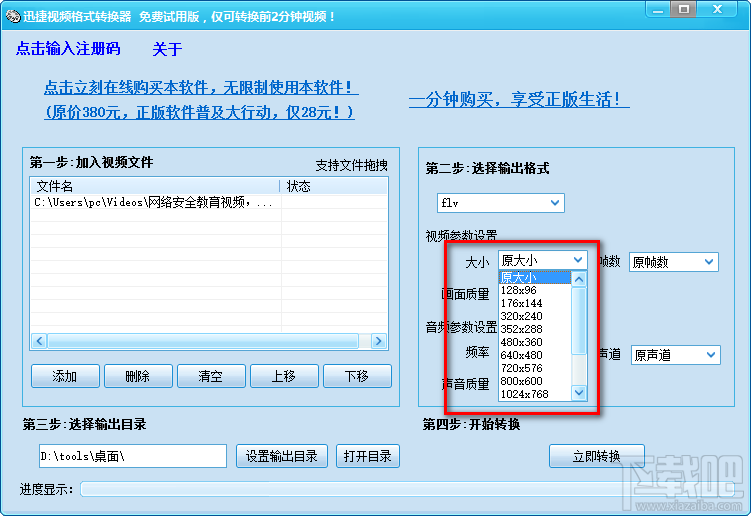Viewport: 751px width, 516px height.
Task: Click the file list right scroll arrow
Action: pyautogui.click(x=379, y=341)
